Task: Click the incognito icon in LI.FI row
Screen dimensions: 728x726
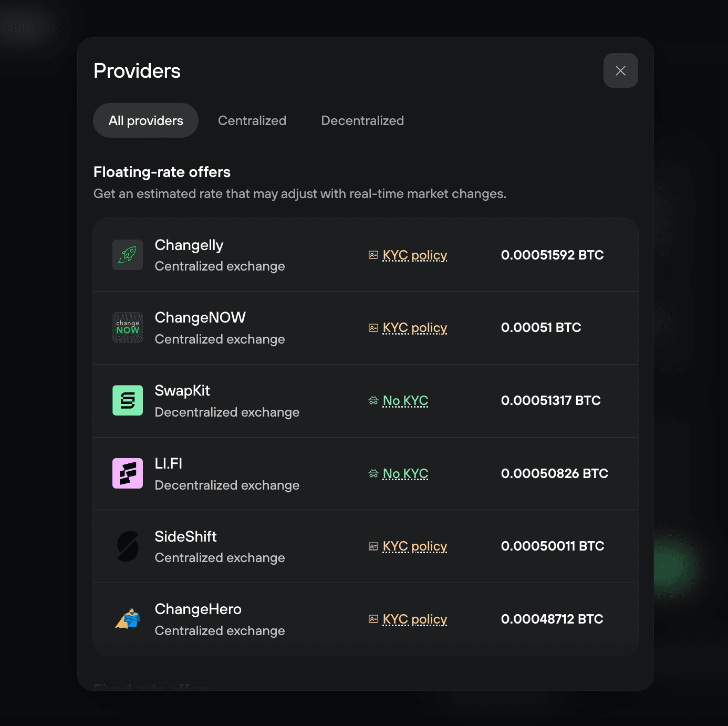Action: 373,474
